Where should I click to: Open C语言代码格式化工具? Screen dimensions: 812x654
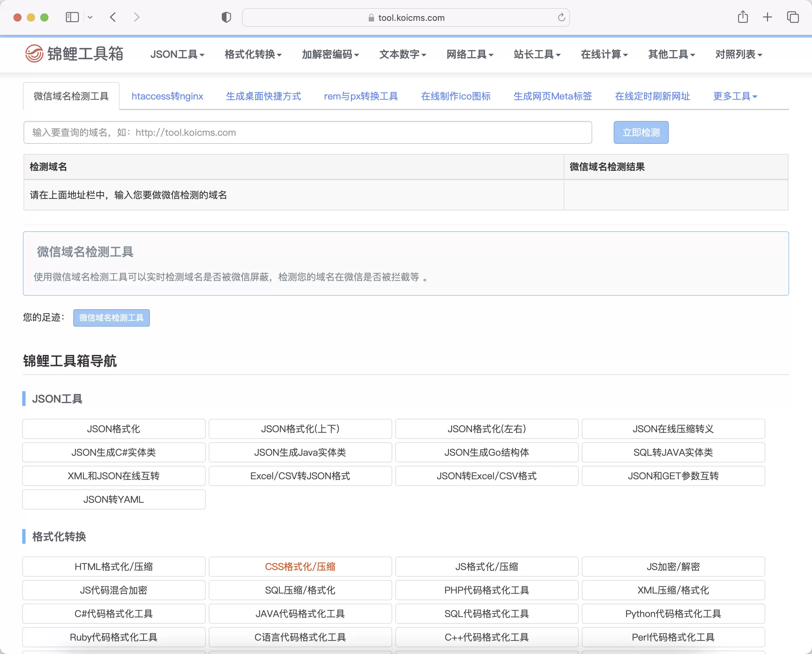pos(300,637)
